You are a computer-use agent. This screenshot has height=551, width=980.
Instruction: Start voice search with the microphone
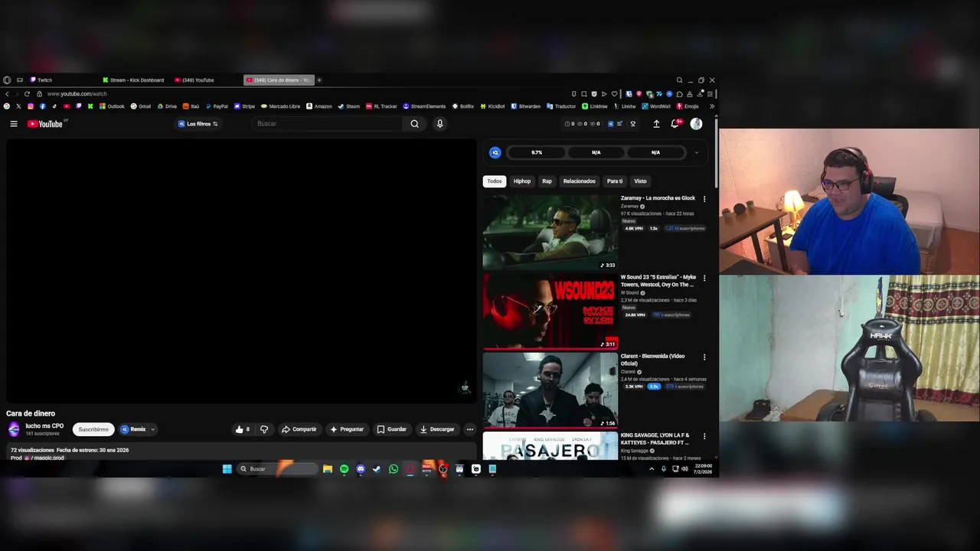(x=439, y=124)
